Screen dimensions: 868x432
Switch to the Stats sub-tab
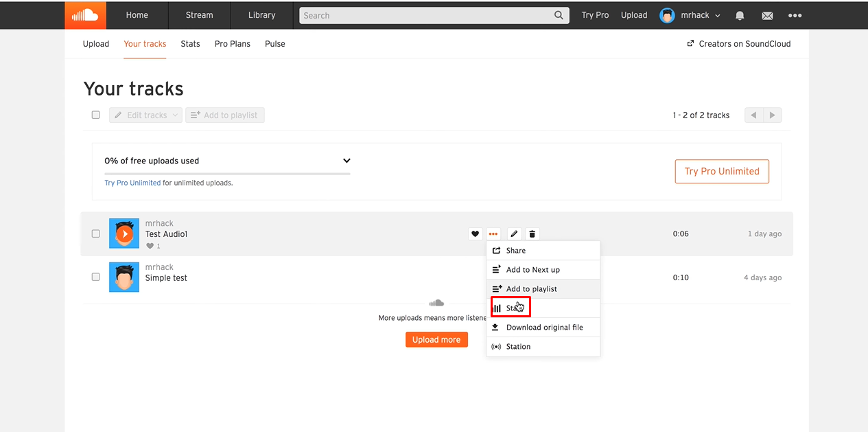coord(190,44)
